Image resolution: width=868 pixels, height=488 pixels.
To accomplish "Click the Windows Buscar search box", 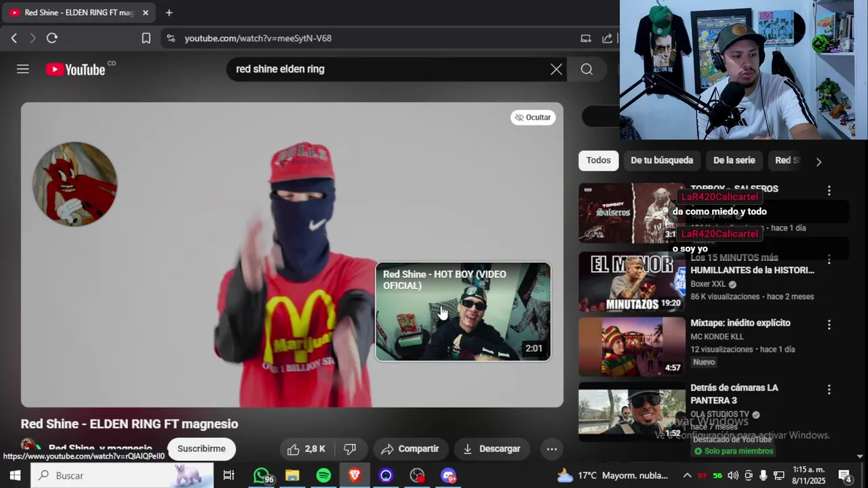I will 122,476.
